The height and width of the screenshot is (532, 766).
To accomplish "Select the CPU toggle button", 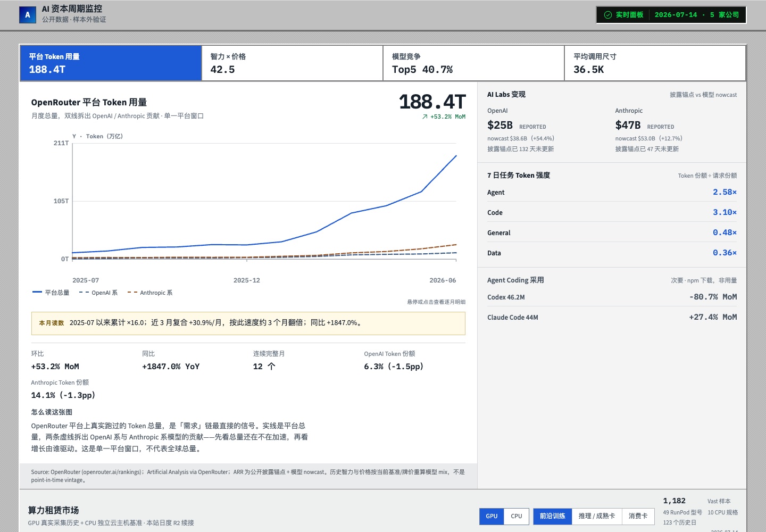I will pyautogui.click(x=517, y=516).
